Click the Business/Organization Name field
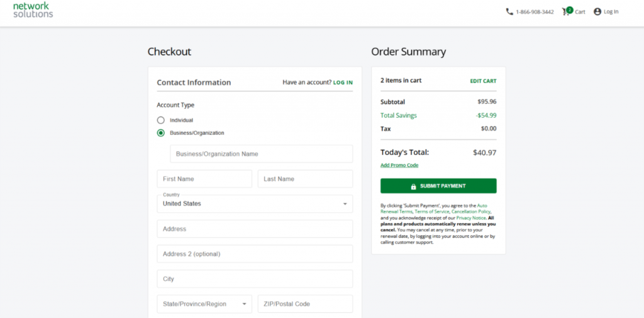644x318 pixels. click(261, 154)
